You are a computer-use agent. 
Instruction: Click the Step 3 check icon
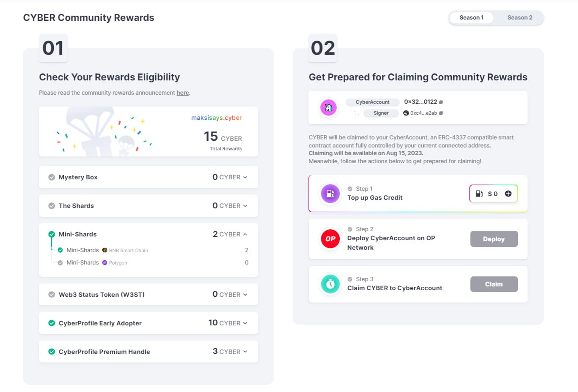pos(350,279)
